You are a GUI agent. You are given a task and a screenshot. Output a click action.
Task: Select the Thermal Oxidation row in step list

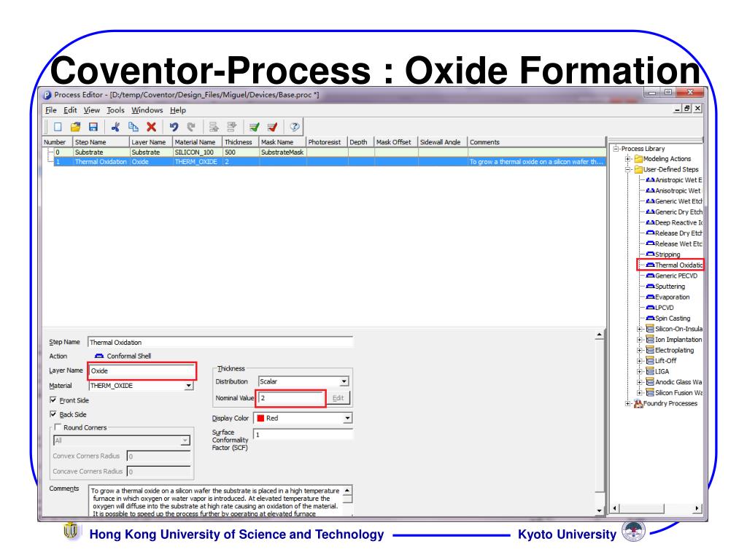(x=324, y=162)
